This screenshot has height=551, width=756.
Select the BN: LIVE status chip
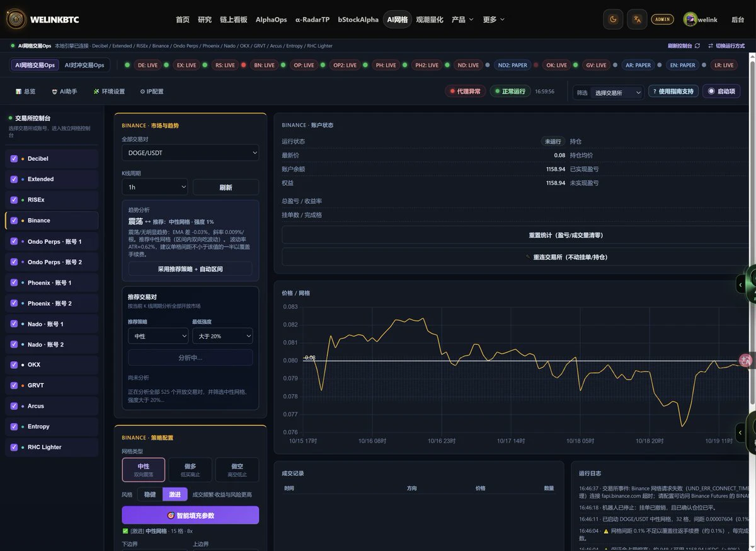265,65
